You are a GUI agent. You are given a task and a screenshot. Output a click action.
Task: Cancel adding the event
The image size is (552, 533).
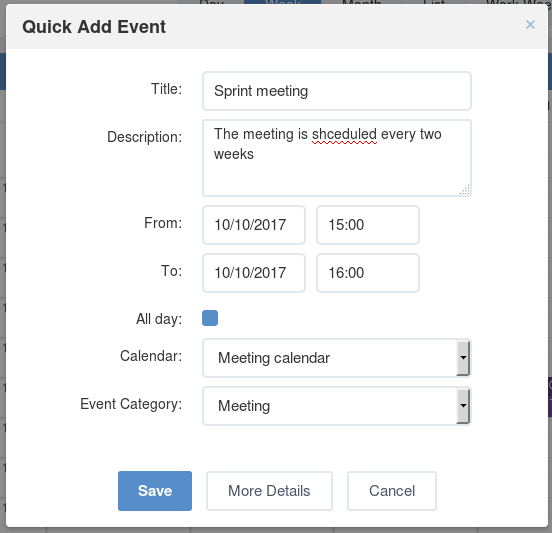tap(392, 491)
